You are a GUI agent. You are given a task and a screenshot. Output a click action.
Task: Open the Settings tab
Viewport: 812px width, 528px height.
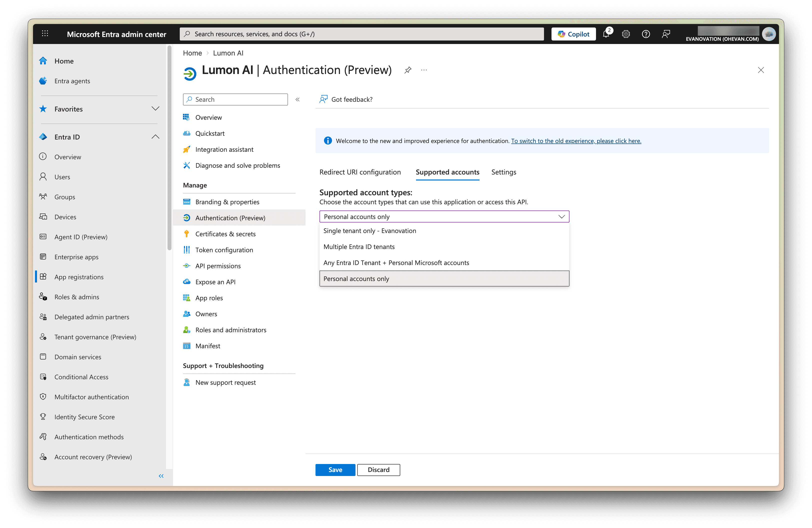tap(503, 172)
